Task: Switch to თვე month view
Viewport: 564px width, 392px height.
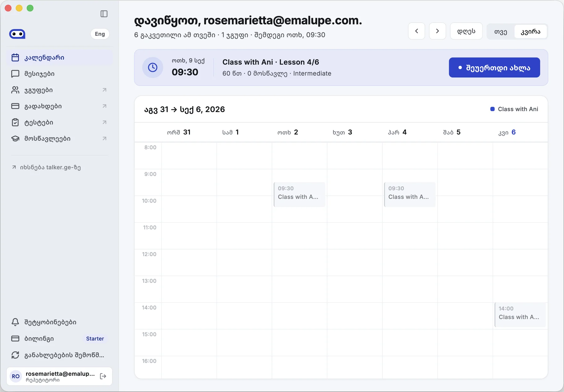Action: click(x=501, y=32)
